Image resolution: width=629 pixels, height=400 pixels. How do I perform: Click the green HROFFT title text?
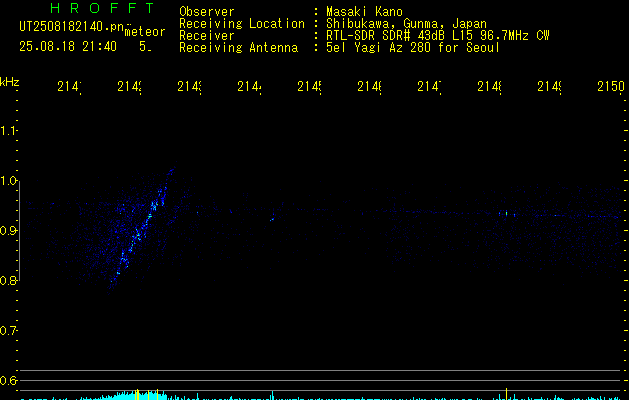pyautogui.click(x=102, y=8)
